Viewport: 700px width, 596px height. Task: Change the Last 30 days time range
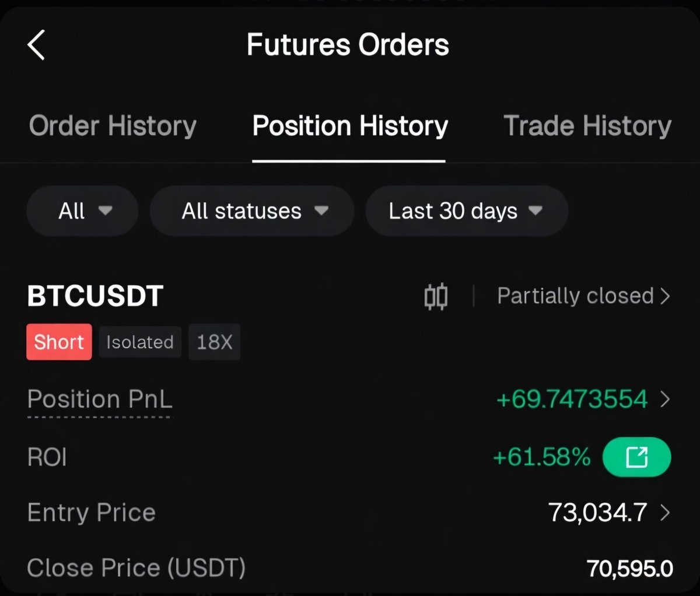coord(466,211)
